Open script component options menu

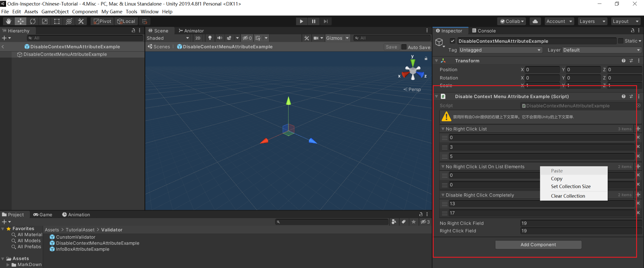pos(639,96)
